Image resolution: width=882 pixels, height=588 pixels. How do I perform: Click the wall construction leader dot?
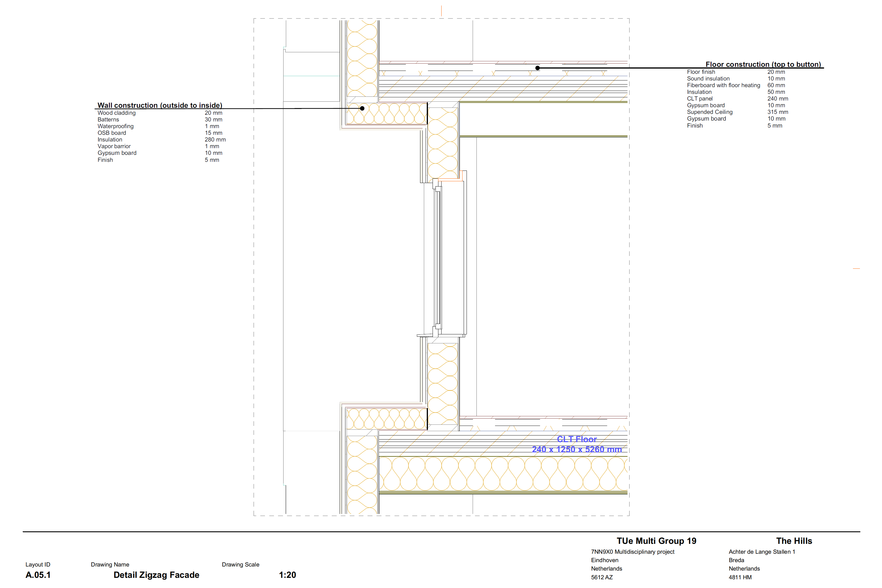tap(362, 108)
